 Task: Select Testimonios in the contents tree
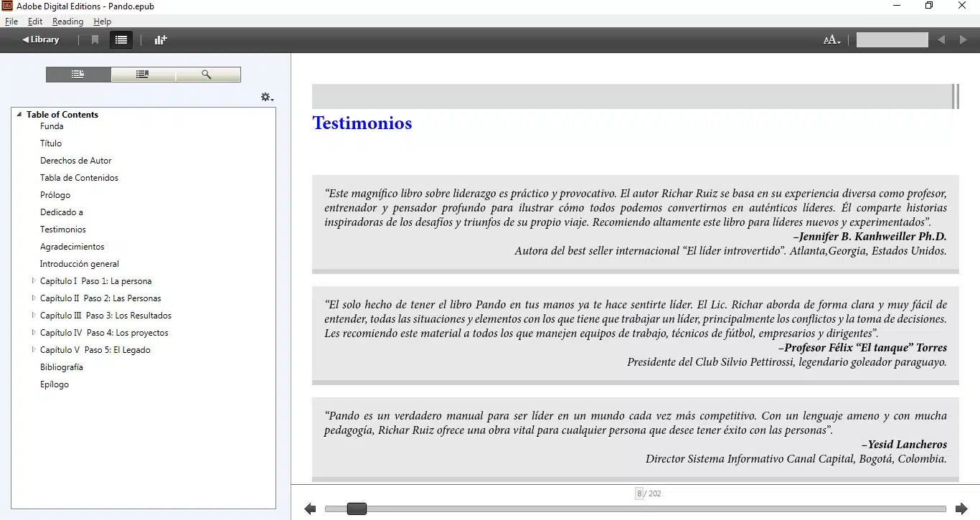tap(63, 230)
